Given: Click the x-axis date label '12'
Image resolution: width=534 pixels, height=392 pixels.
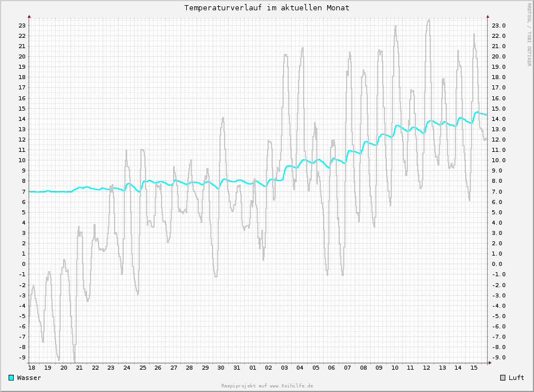Looking at the screenshot, I should (x=426, y=367).
